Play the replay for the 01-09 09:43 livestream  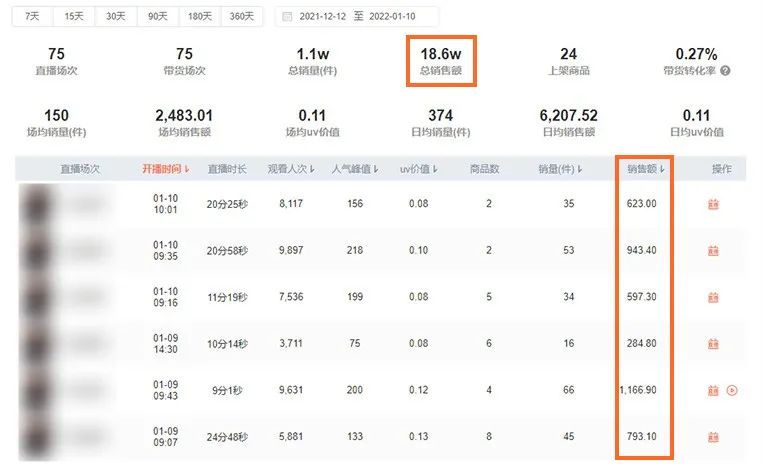(x=732, y=390)
